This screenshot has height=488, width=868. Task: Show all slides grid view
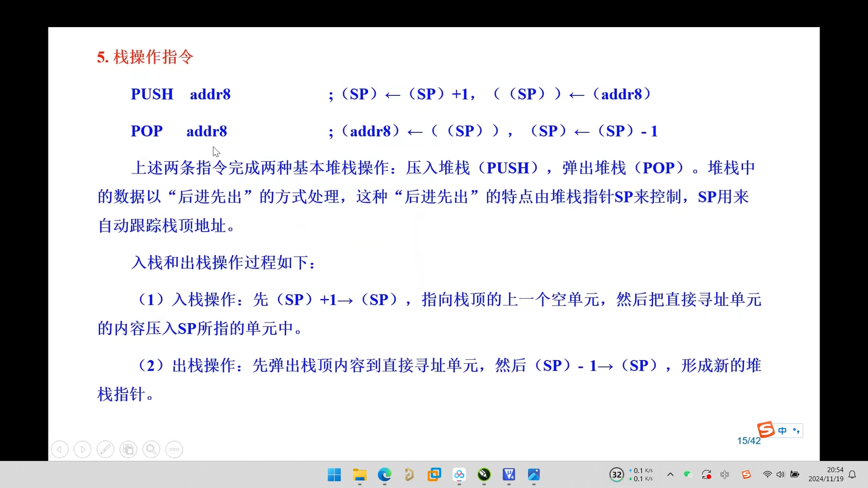[128, 450]
